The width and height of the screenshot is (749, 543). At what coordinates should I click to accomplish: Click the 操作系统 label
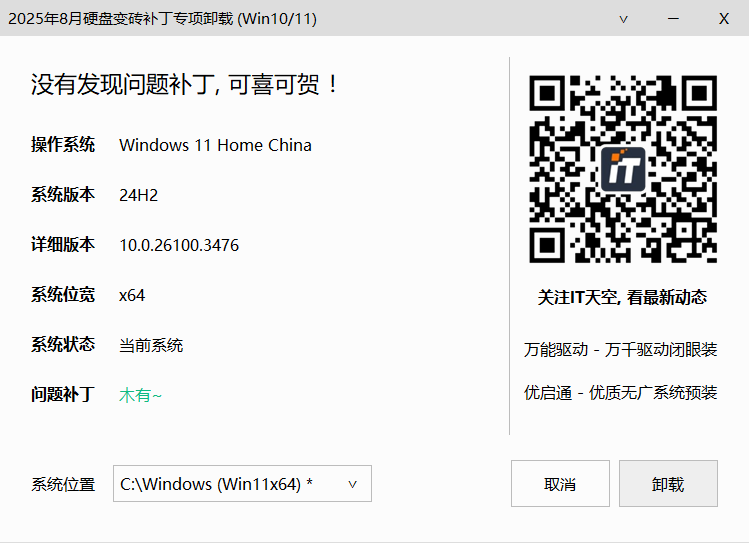(63, 145)
